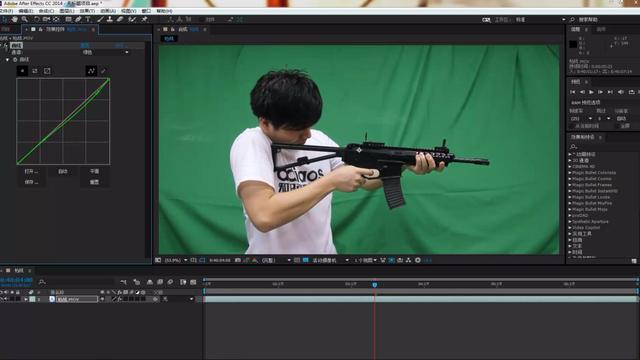640x360 pixels.
Task: Open the viewer magnification dropdown
Action: coord(176,260)
